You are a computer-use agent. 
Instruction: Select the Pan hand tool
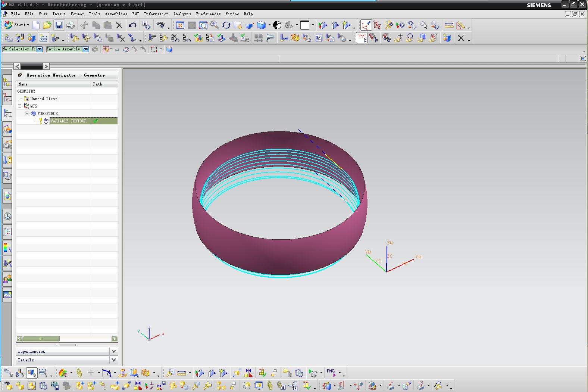[238, 25]
